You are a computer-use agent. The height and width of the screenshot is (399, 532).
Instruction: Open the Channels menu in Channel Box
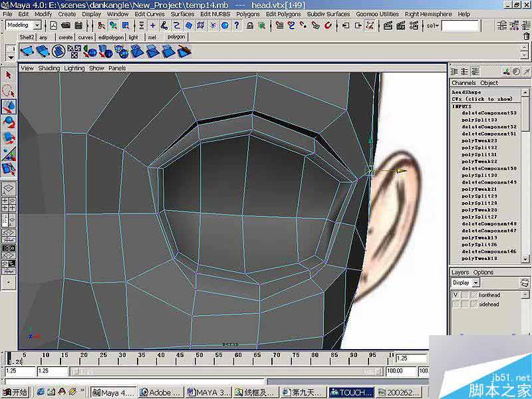coord(464,82)
